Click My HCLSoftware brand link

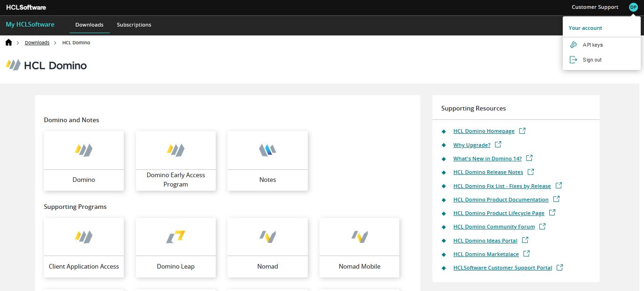(30, 24)
